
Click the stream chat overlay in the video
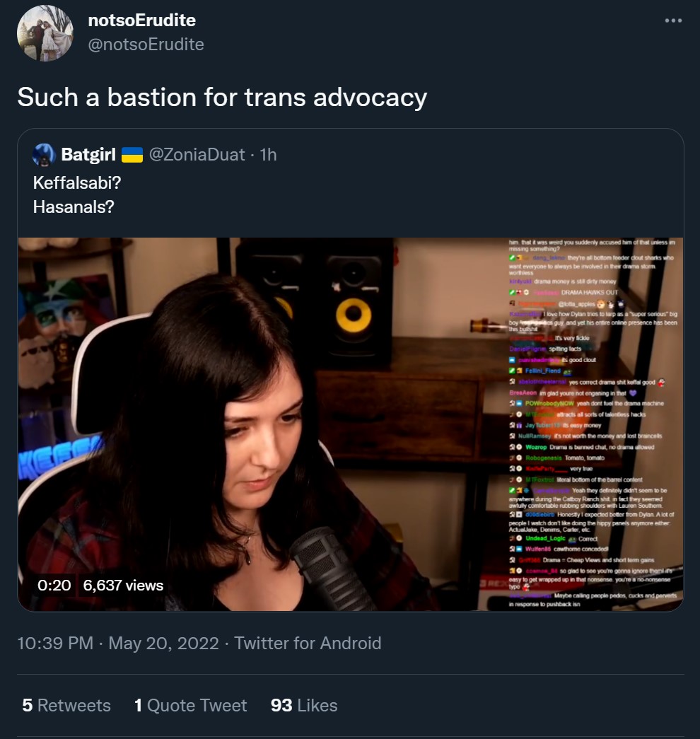[593, 423]
